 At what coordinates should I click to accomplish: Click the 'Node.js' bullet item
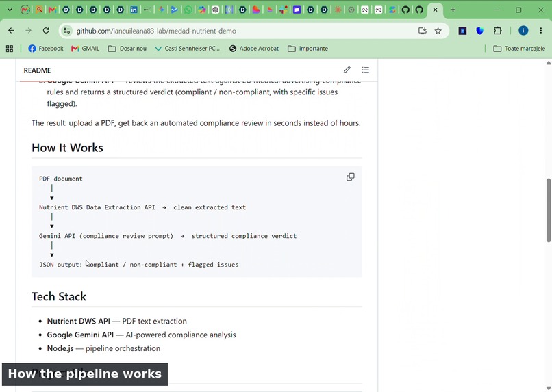click(103, 348)
